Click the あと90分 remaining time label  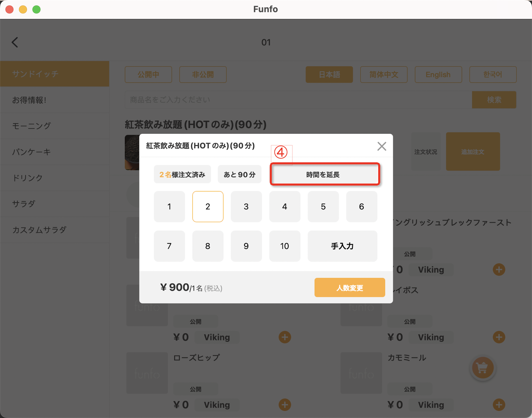pyautogui.click(x=240, y=174)
